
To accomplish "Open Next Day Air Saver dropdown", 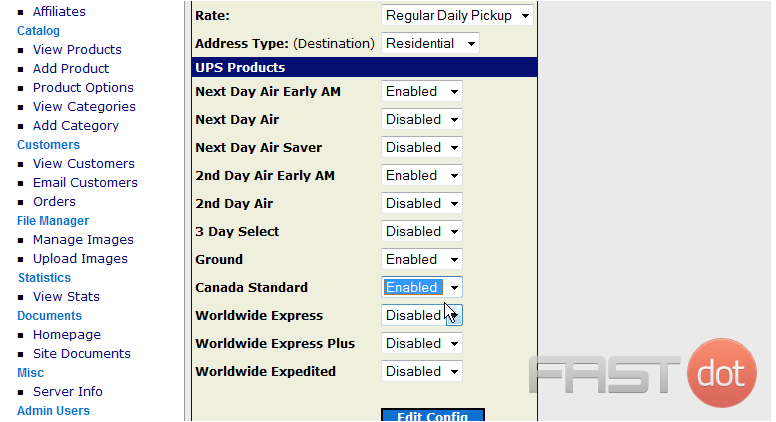I will pos(422,147).
